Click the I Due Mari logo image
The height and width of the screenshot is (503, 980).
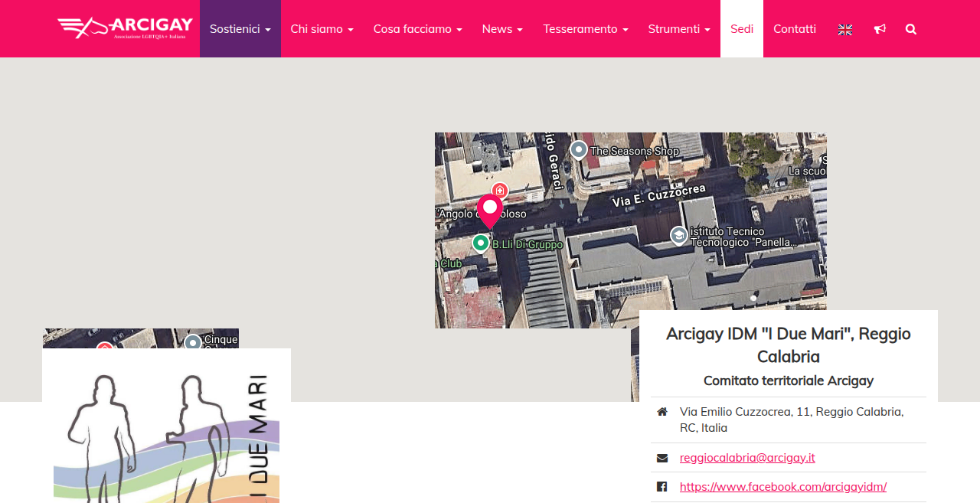tap(166, 431)
